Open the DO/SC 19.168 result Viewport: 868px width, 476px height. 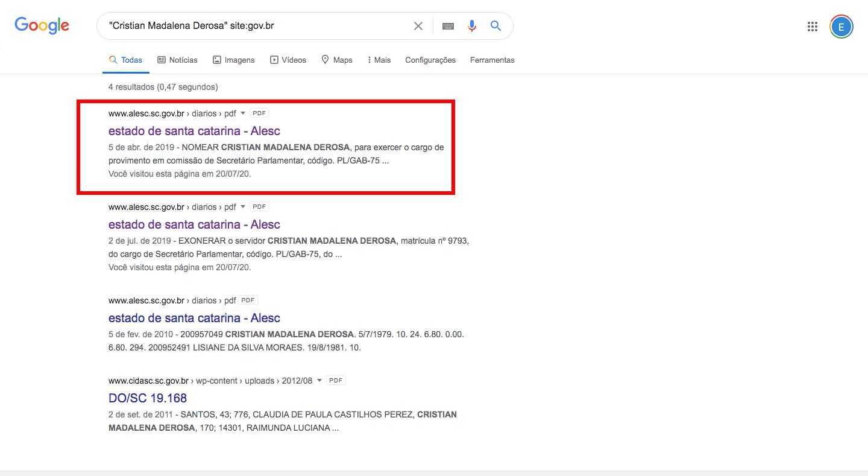[x=148, y=398]
